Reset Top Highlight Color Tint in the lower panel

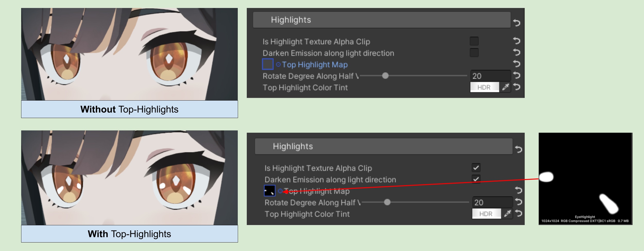tap(519, 213)
